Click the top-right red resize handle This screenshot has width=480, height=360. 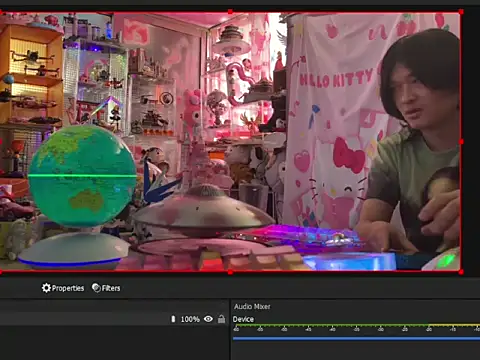(x=461, y=12)
